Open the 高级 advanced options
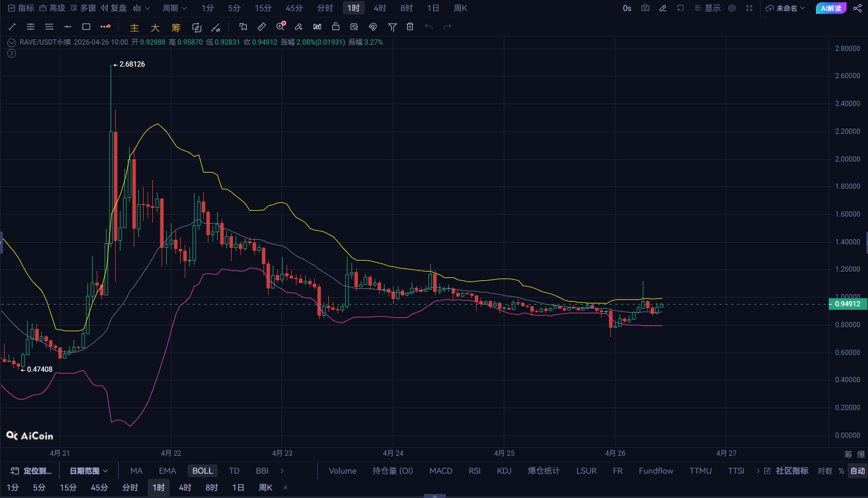 pyautogui.click(x=52, y=8)
